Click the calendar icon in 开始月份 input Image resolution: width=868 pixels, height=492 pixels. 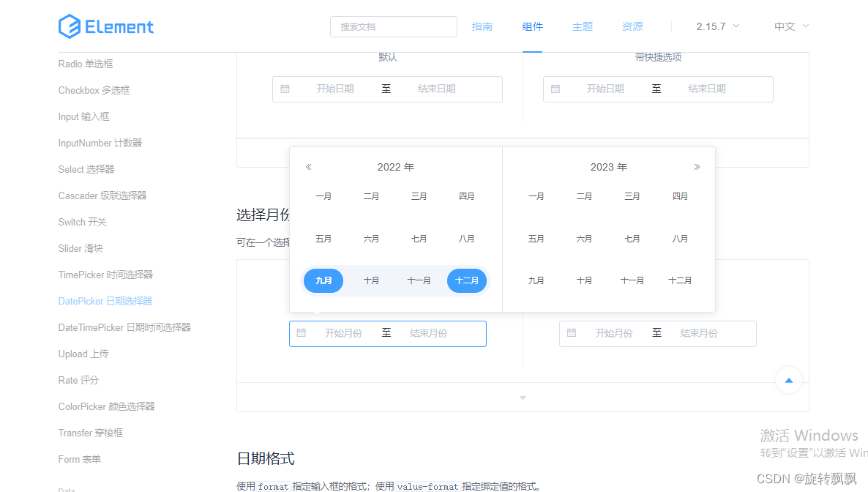[x=301, y=333]
